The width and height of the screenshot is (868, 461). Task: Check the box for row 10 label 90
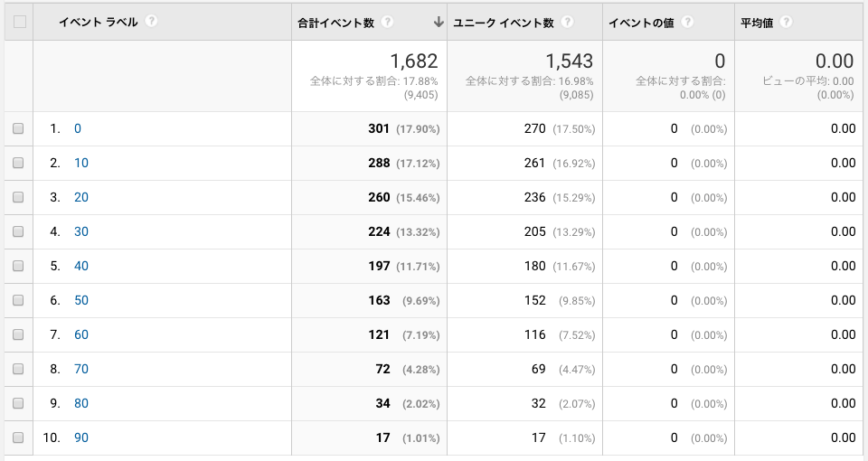[x=18, y=437]
